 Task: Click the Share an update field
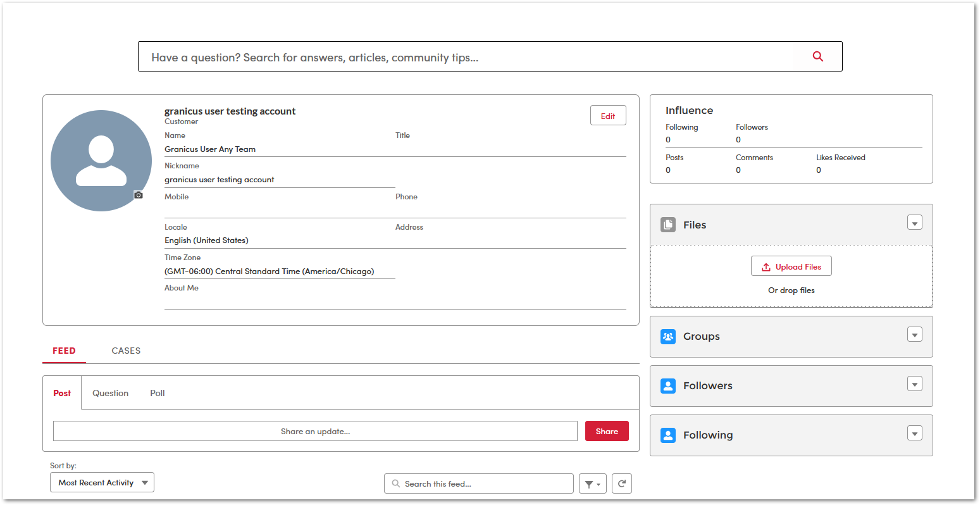point(315,430)
